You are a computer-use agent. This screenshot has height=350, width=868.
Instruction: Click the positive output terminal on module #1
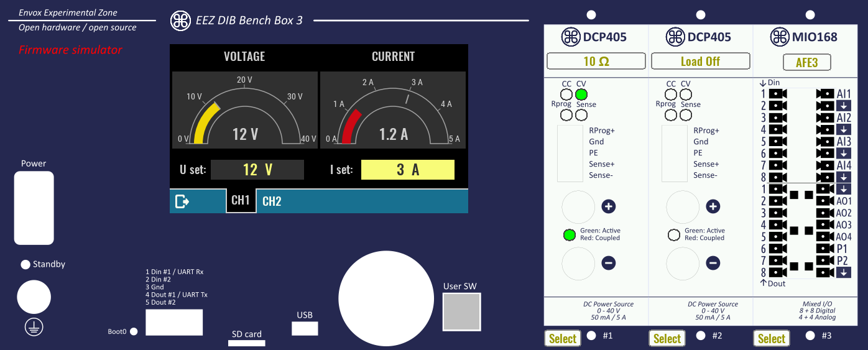click(579, 207)
